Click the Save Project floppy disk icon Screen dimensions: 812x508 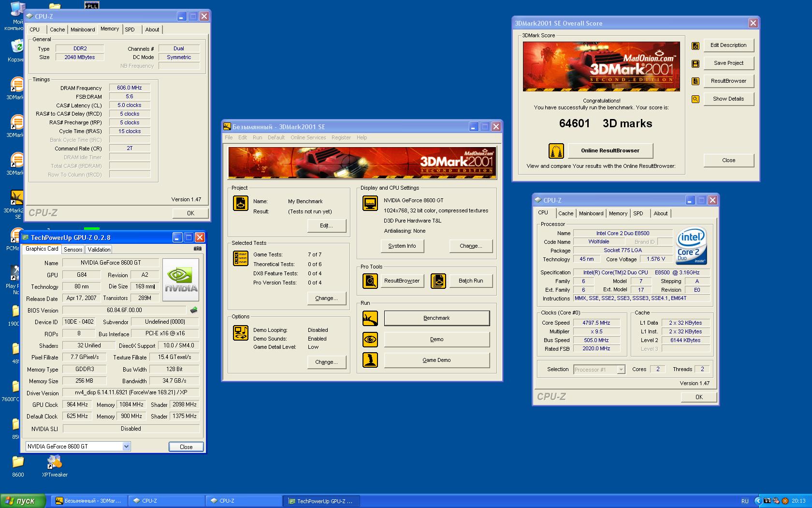click(x=696, y=63)
